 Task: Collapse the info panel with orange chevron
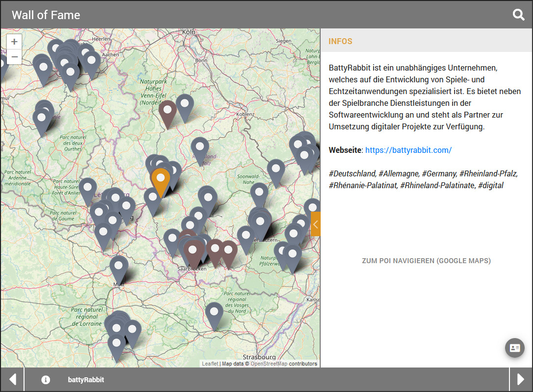[315, 224]
